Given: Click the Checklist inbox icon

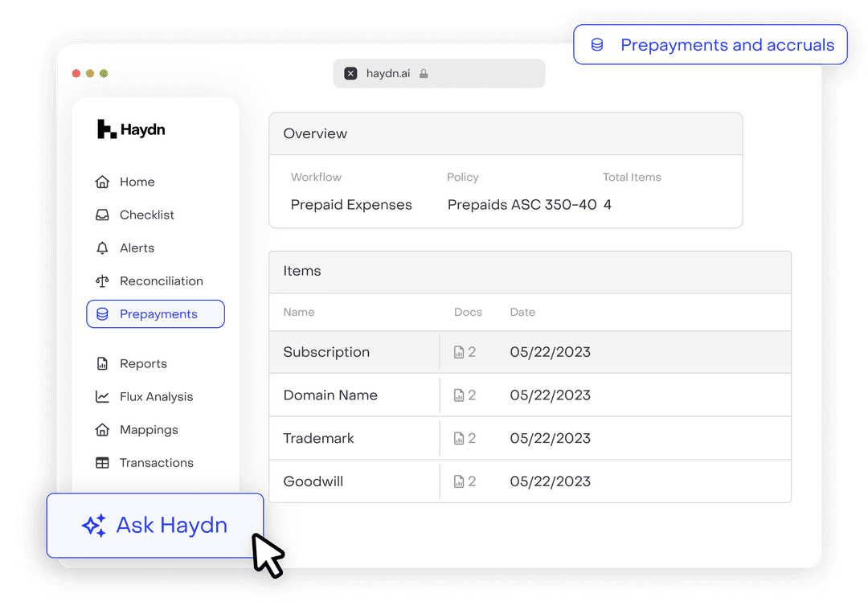Looking at the screenshot, I should [102, 215].
